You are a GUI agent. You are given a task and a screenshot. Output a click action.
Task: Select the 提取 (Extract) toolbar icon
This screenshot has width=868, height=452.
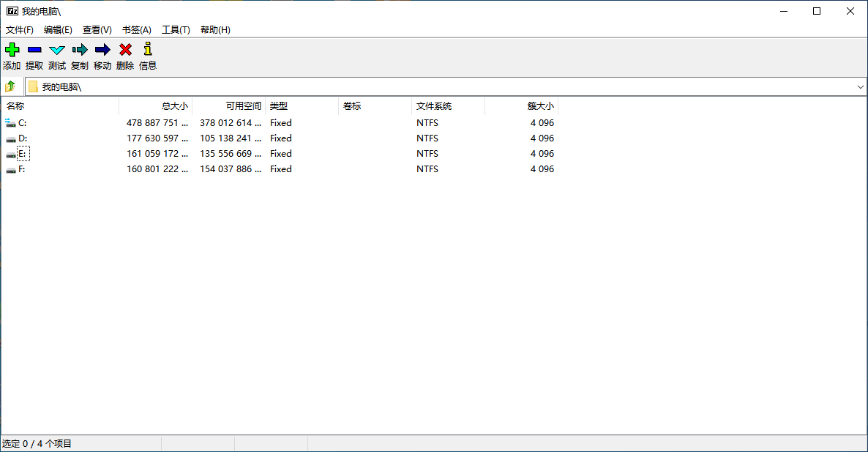(34, 49)
